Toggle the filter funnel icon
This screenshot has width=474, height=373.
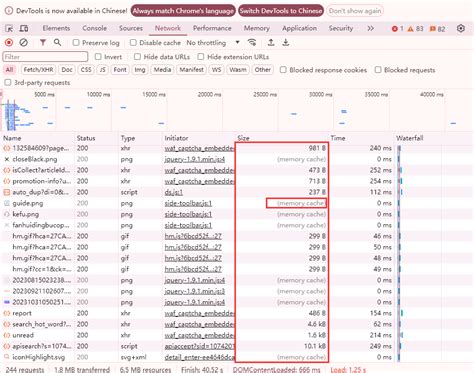[43, 43]
